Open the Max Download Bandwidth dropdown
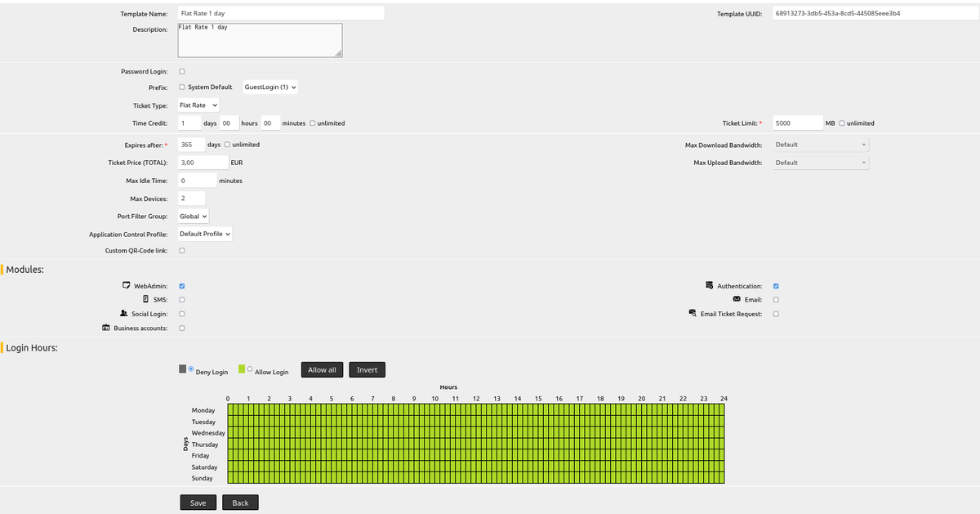Viewport: 980px width, 514px height. pos(820,145)
